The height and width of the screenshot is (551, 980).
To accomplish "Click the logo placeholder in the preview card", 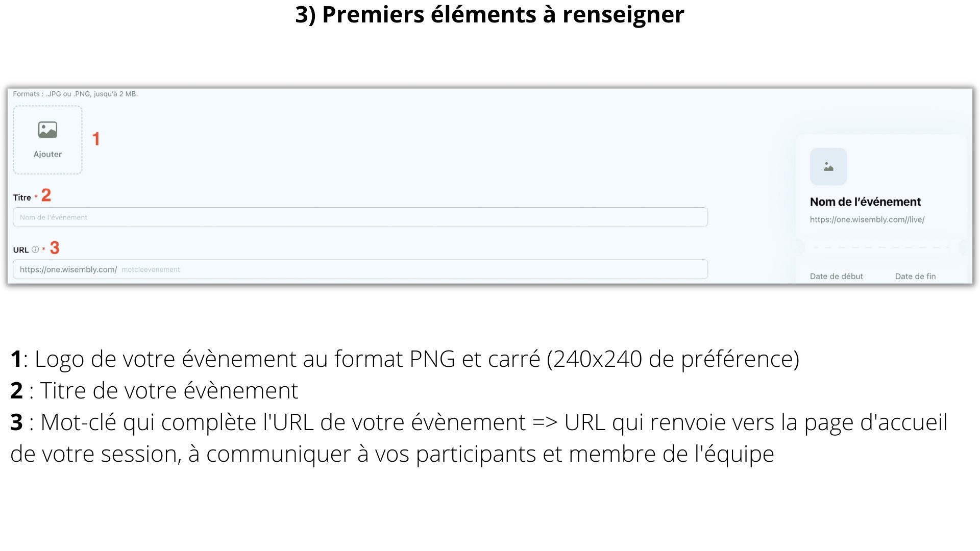I will [x=828, y=167].
